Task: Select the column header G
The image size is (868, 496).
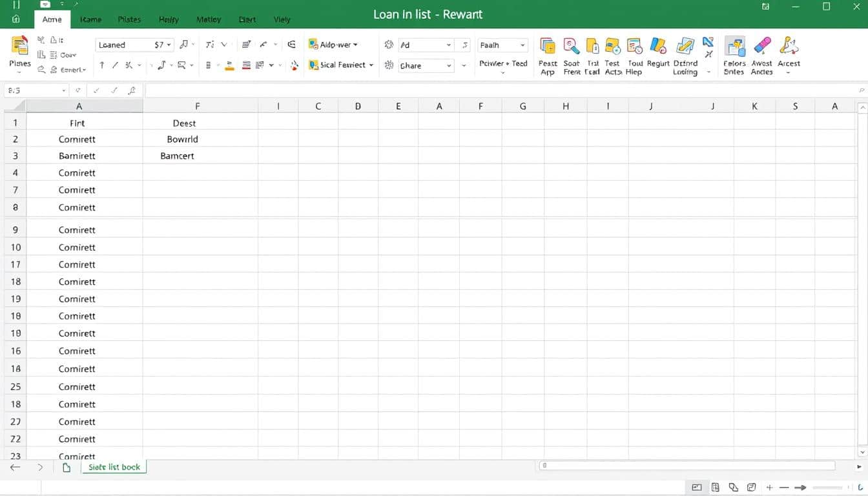Action: tap(523, 107)
